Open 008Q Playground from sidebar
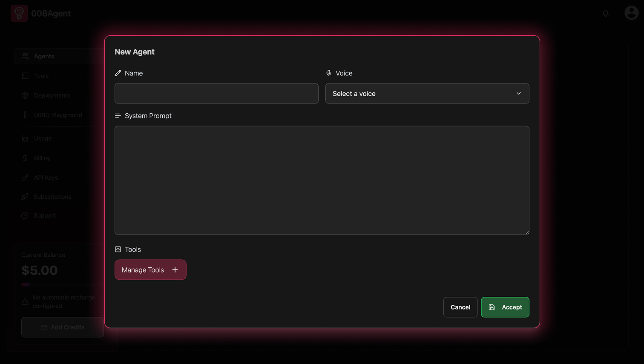644x364 pixels. pos(58,115)
